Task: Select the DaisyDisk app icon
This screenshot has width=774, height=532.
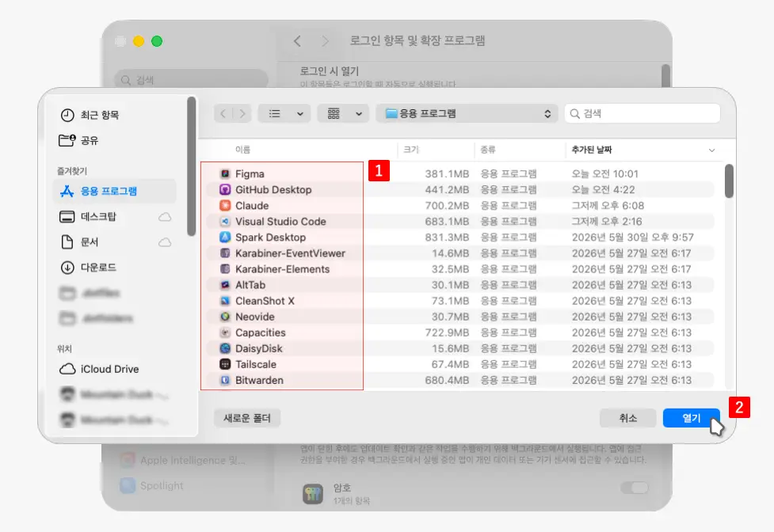Action: (225, 348)
